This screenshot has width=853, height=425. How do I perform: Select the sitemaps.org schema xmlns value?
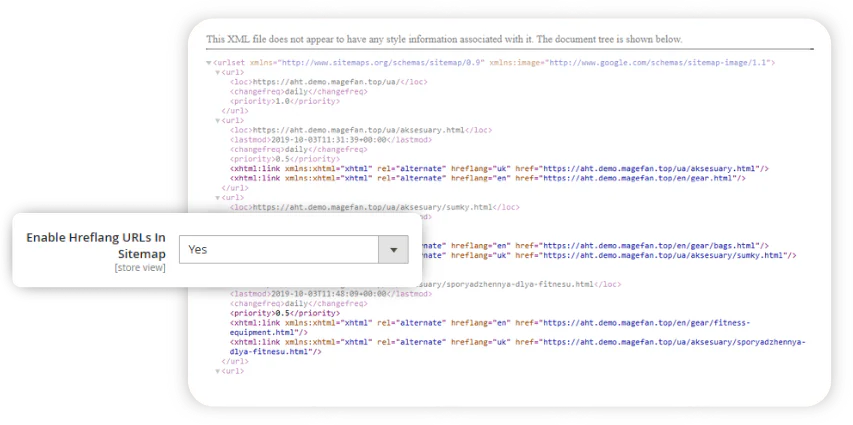click(x=381, y=63)
